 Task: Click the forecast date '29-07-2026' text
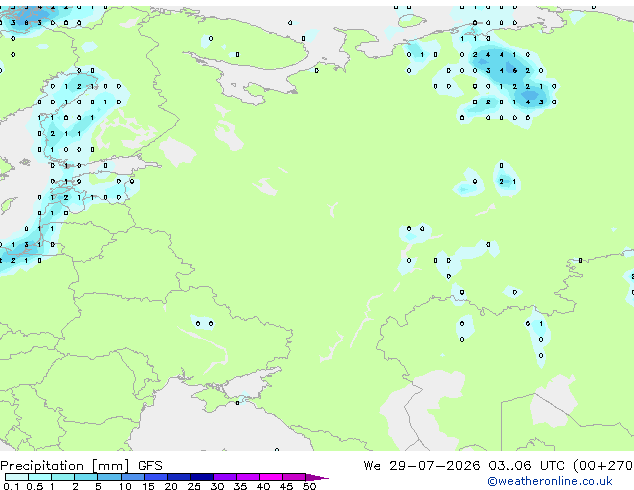click(x=435, y=466)
